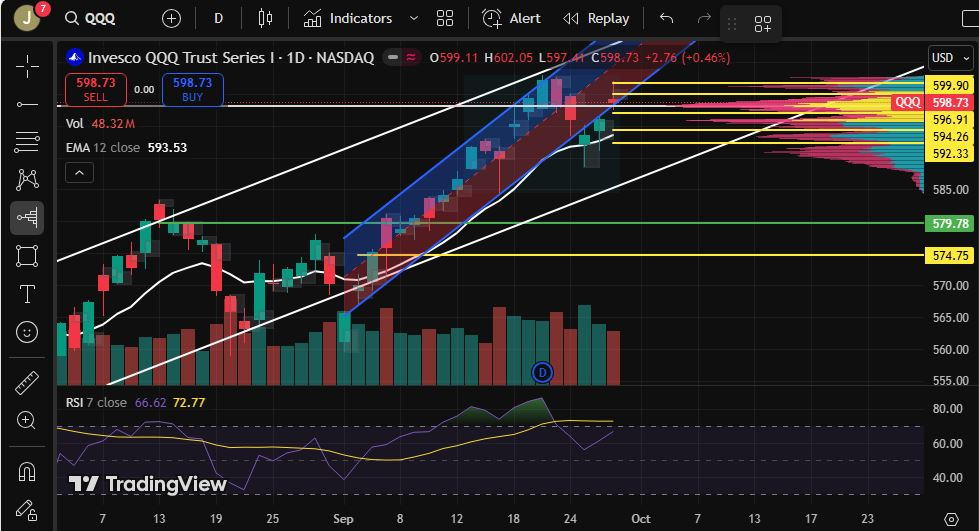The image size is (979, 531).
Task: Click the 80.00 RSI scale label
Action: coord(948,409)
